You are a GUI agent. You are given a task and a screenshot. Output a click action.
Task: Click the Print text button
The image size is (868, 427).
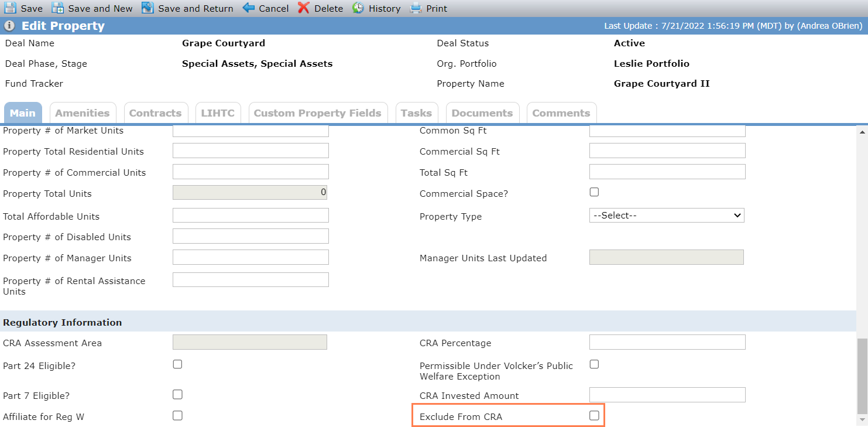pyautogui.click(x=437, y=9)
